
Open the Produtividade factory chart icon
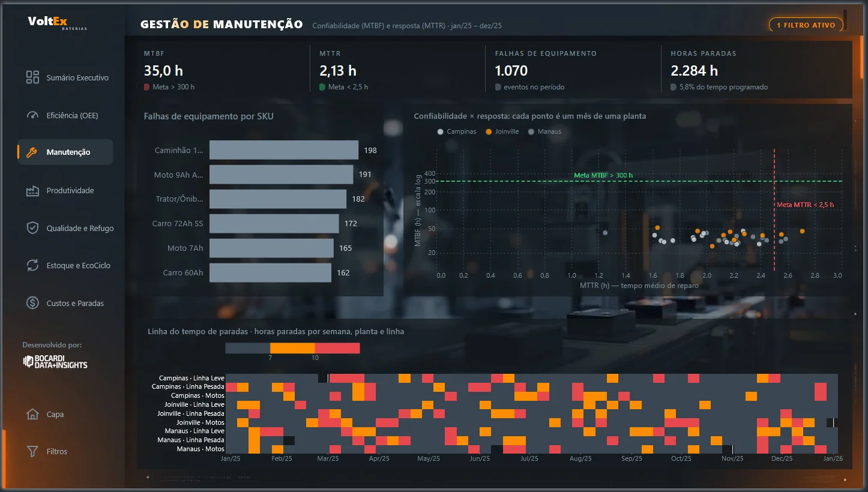point(32,191)
